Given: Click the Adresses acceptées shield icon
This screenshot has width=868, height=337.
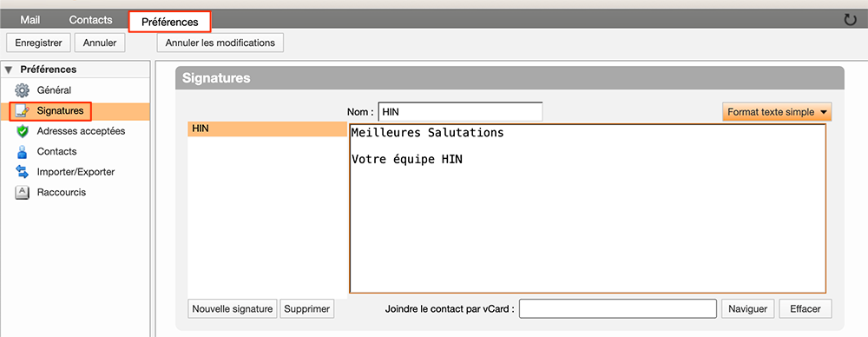Looking at the screenshot, I should [x=22, y=131].
